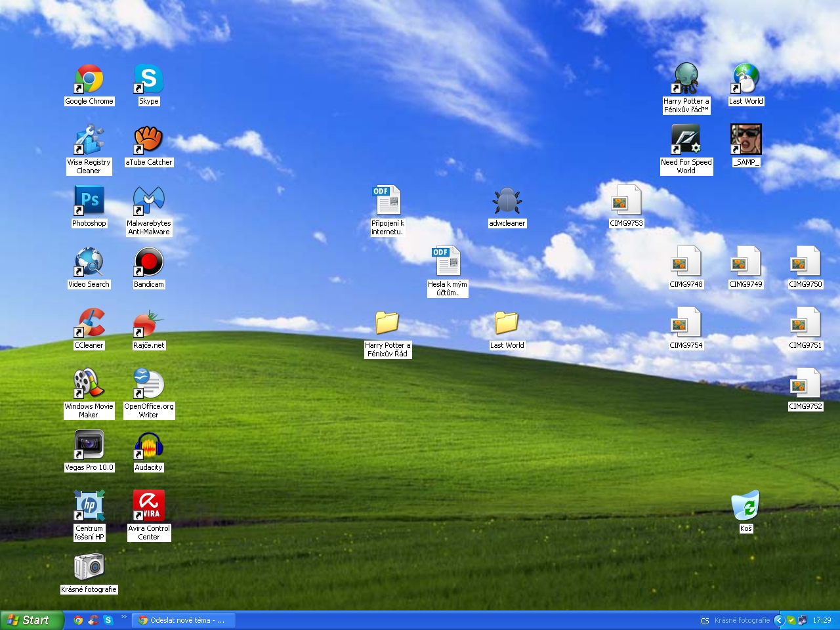The image size is (840, 630).
Task: Switch to Odeslat nové téma taskbar window
Action: tap(183, 620)
